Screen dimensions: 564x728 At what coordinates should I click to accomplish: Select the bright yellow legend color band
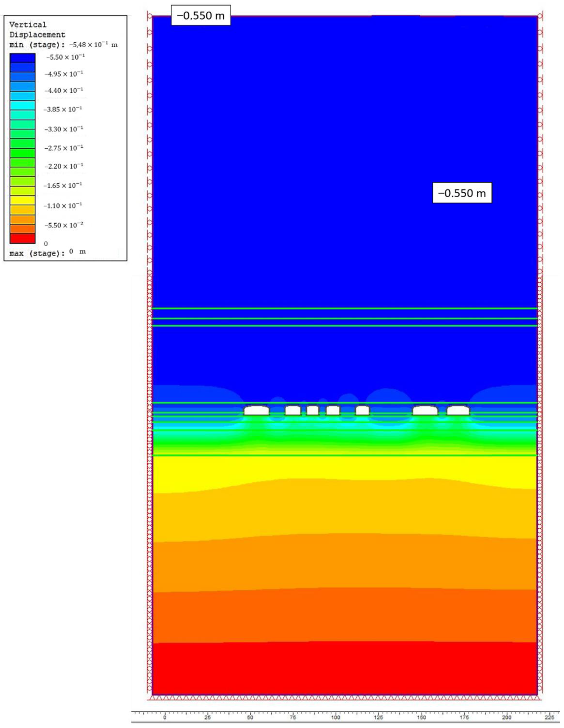coord(22,200)
